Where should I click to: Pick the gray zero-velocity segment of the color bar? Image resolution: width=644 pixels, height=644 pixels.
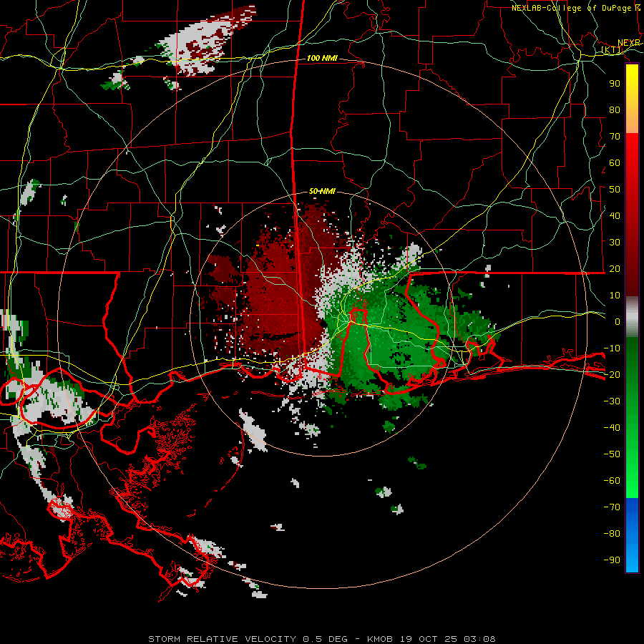pyautogui.click(x=632, y=317)
